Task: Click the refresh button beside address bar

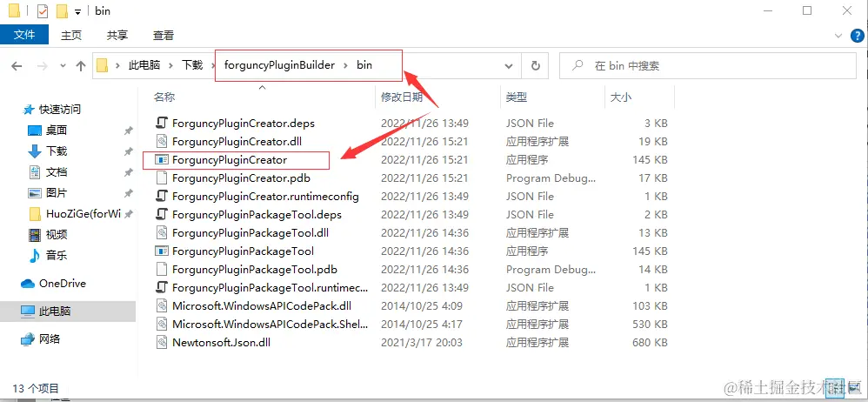Action: coord(535,66)
